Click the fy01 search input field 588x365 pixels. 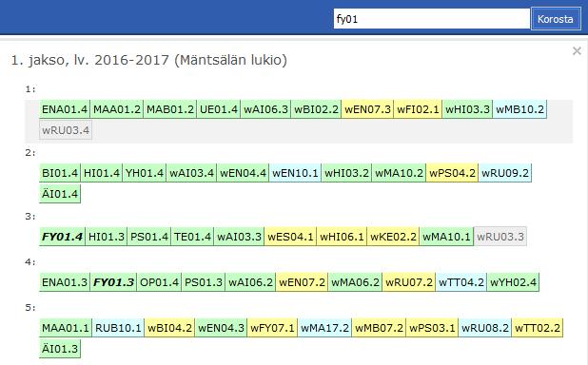click(x=432, y=19)
